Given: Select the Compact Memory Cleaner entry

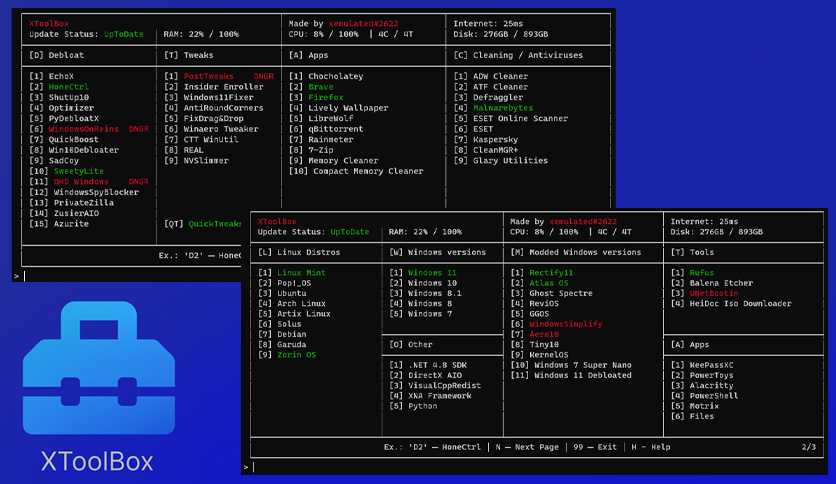Looking at the screenshot, I should click(x=356, y=171).
